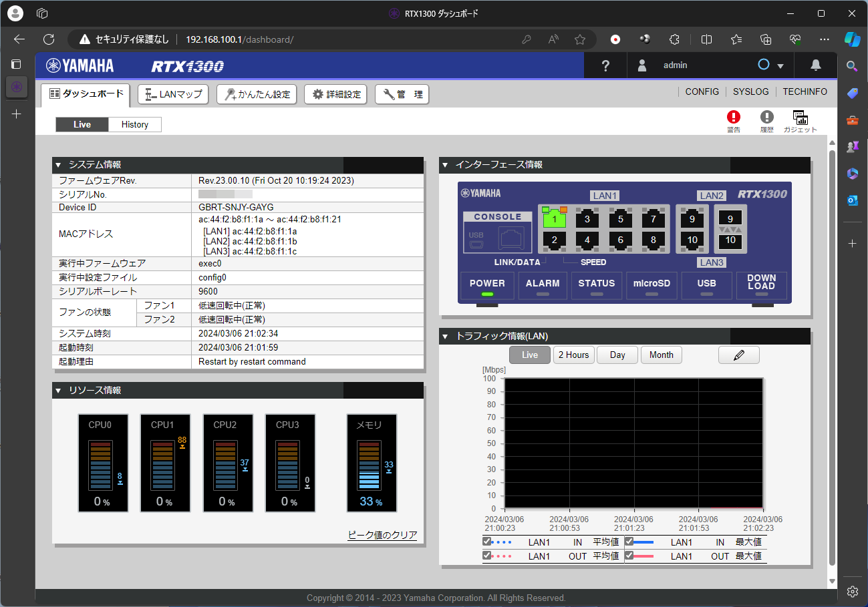Click the CPU2 usage meter
Screen dimensions: 868x607
228,463
